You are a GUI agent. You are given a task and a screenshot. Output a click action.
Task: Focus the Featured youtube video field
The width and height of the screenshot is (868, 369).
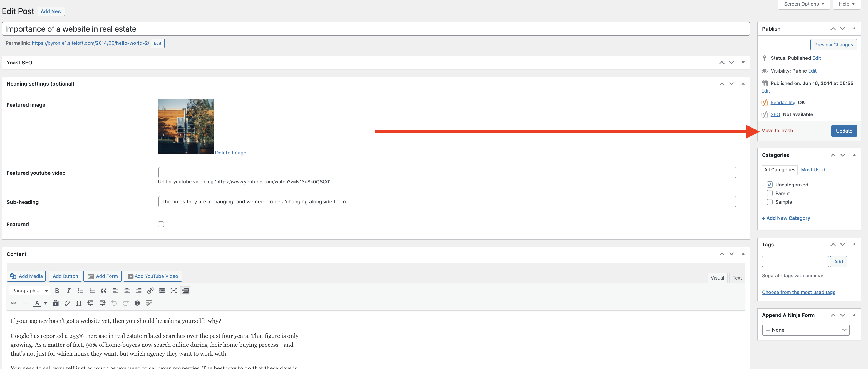click(447, 173)
